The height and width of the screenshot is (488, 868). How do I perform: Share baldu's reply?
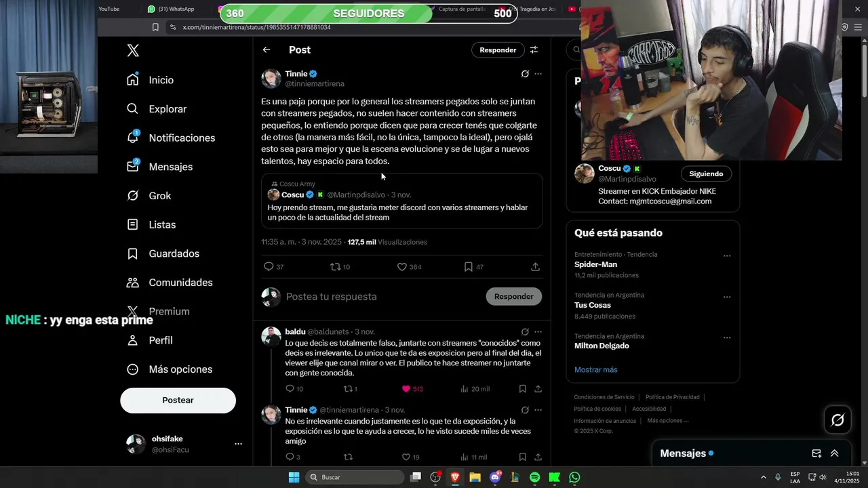click(x=538, y=389)
